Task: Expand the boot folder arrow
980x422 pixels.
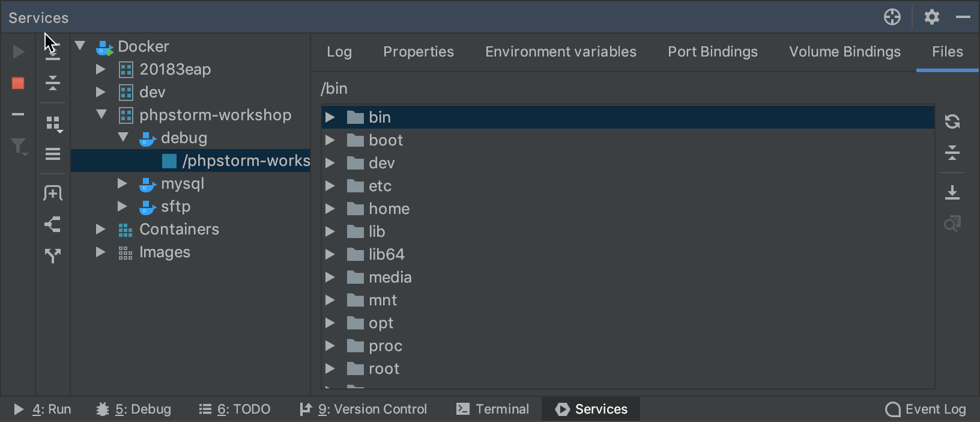Action: coord(330,140)
